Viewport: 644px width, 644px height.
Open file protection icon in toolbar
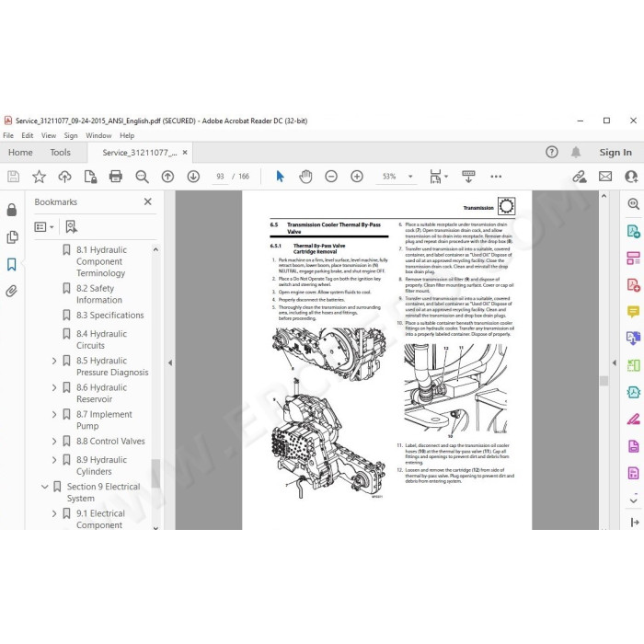pyautogui.click(x=90, y=177)
